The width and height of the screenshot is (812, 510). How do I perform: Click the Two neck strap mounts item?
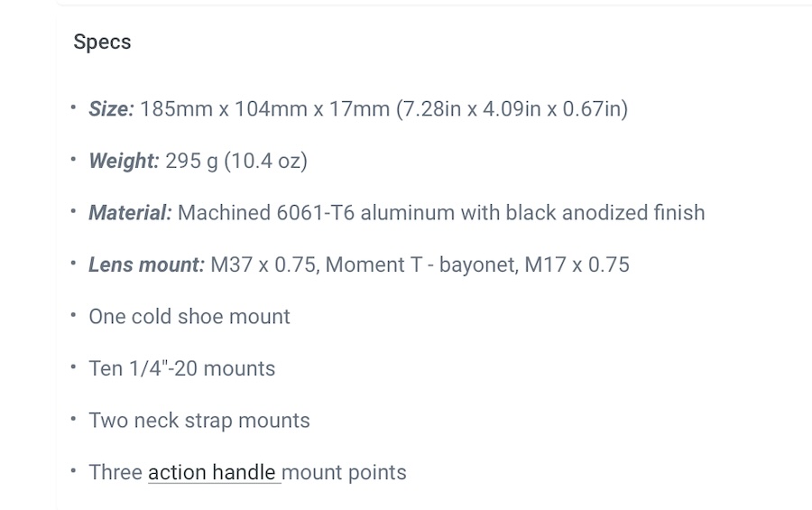pyautogui.click(x=198, y=421)
